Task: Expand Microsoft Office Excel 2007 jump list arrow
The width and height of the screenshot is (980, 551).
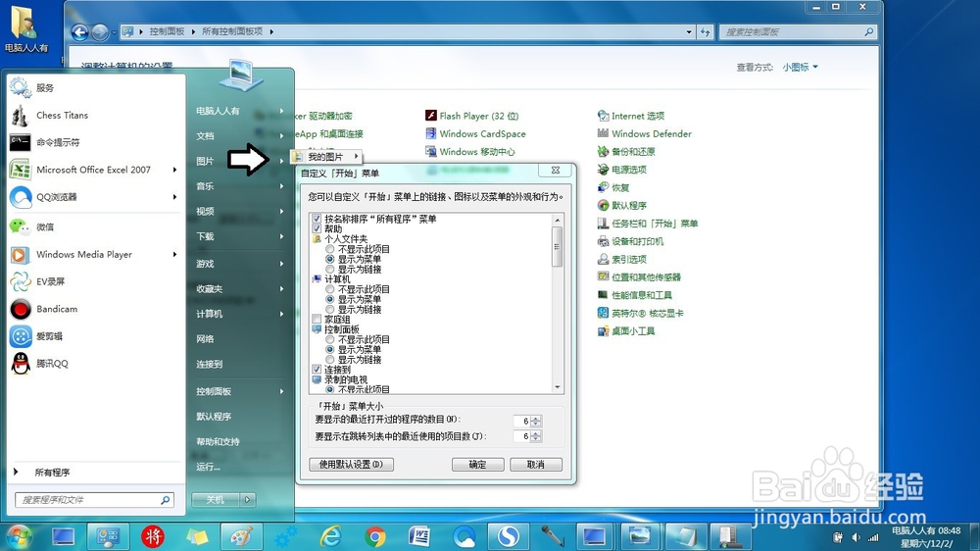Action: [175, 170]
